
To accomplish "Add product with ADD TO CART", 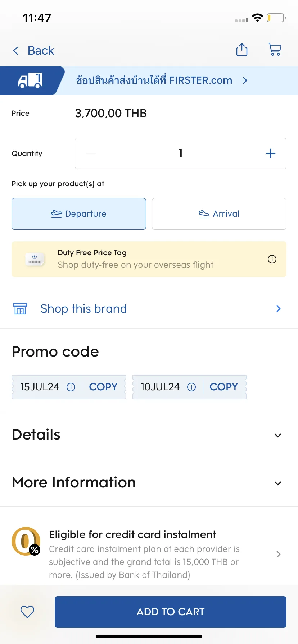I will [171, 612].
